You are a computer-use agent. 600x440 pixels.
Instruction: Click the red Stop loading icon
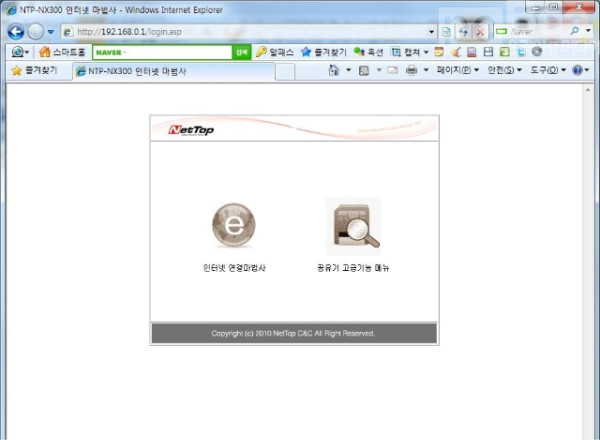(x=480, y=32)
